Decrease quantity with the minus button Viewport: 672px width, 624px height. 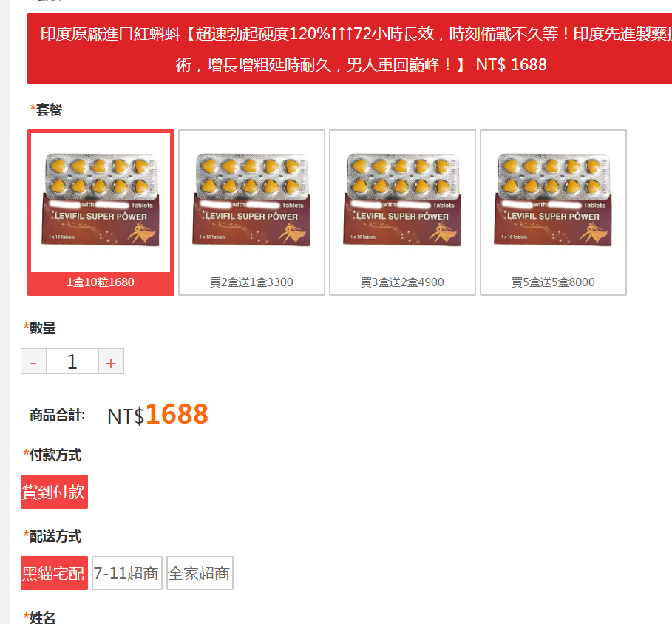pos(33,362)
